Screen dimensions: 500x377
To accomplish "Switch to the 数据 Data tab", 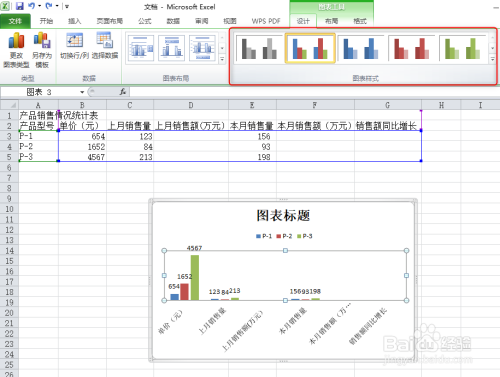I will 173,21.
